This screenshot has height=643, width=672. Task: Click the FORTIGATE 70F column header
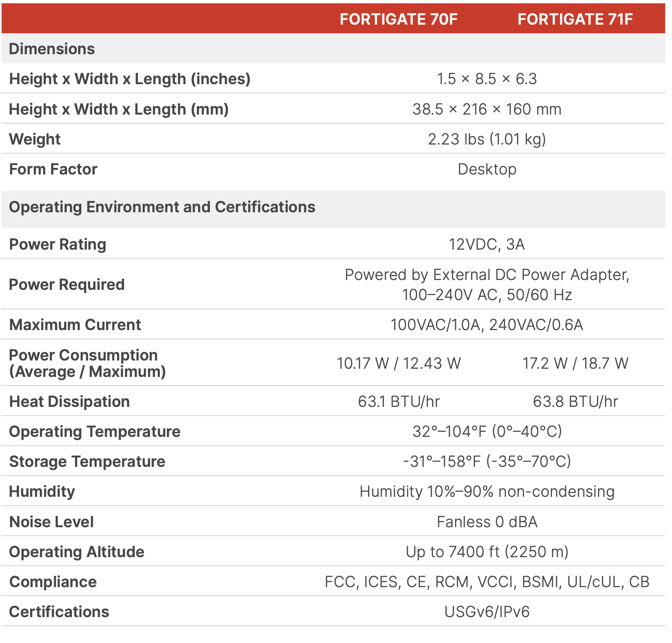398,19
